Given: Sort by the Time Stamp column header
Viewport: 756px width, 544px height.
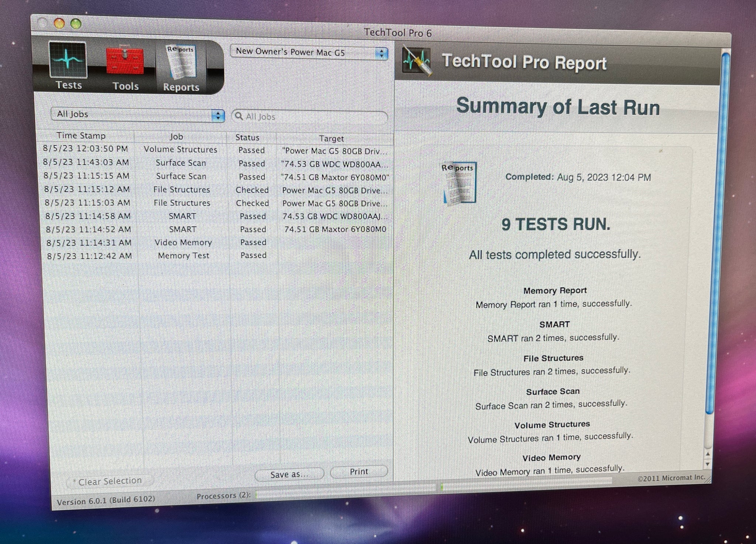Looking at the screenshot, I should tap(81, 136).
